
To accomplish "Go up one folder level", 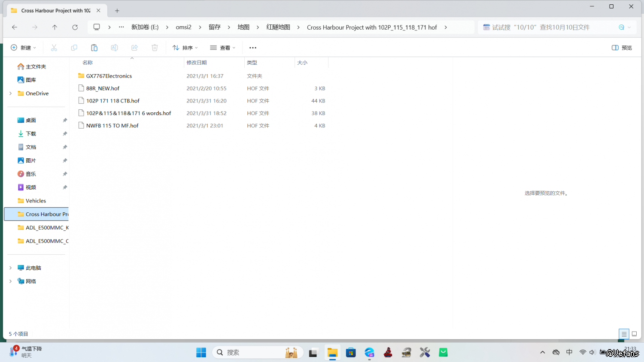I will pos(55,27).
